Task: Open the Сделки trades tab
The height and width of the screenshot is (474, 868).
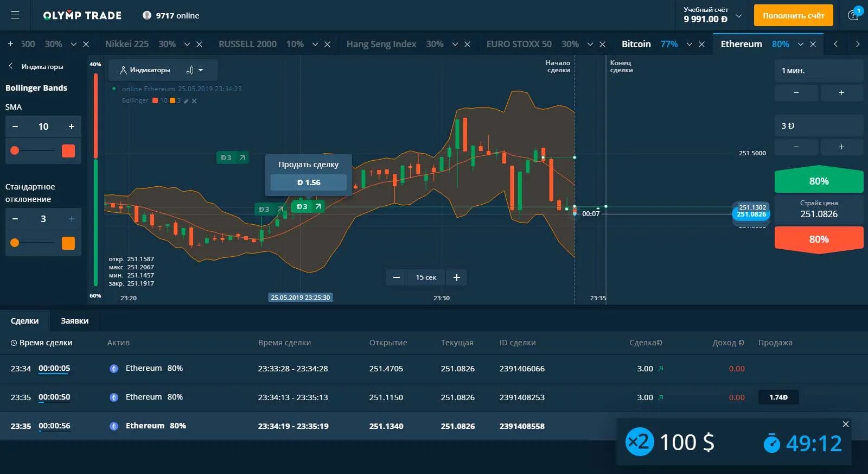Action: pos(24,321)
